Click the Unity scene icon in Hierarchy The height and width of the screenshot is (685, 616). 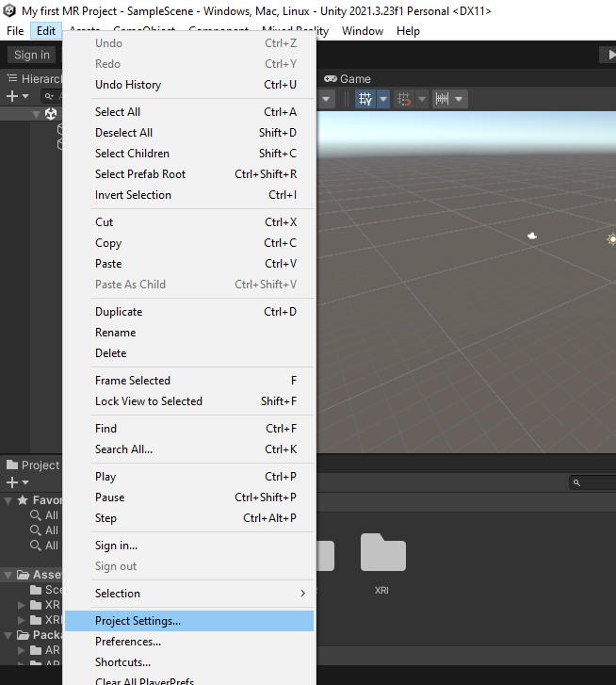pyautogui.click(x=51, y=114)
